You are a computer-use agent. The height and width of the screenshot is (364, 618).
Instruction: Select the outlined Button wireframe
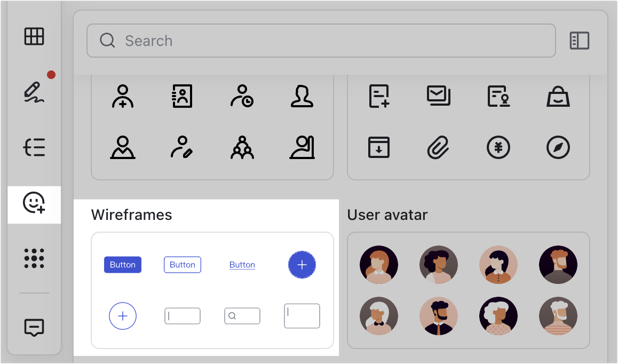click(183, 264)
